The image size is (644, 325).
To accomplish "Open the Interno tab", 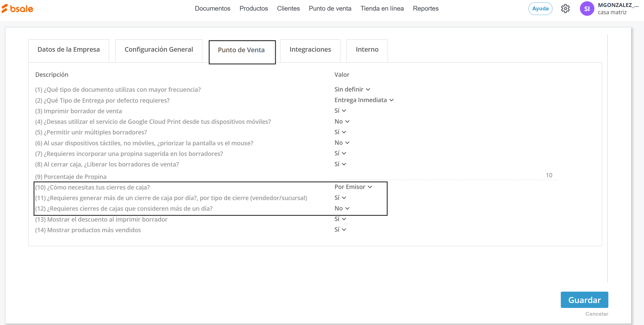I will coord(367,50).
